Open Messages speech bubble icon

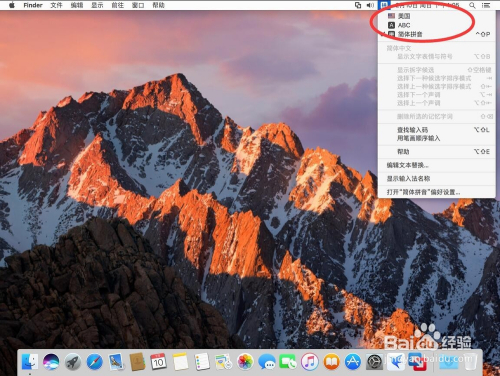[267, 362]
